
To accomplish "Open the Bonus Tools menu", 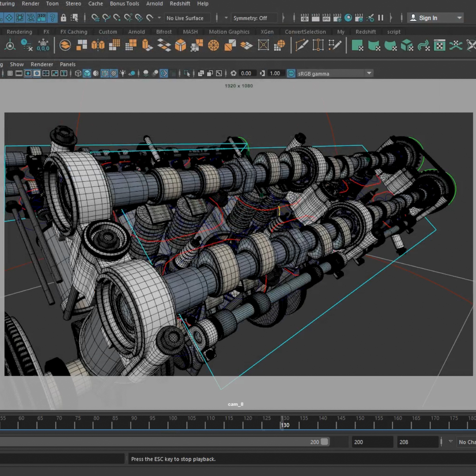I will pos(124,4).
